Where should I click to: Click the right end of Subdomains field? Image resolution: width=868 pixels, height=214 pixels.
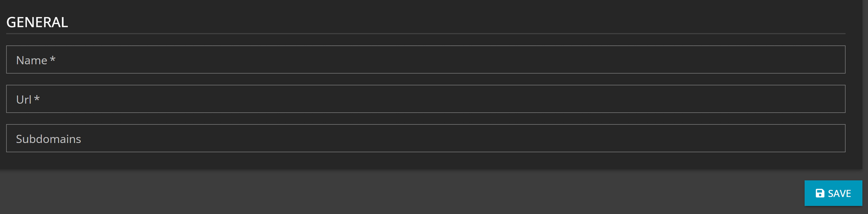pyautogui.click(x=833, y=138)
